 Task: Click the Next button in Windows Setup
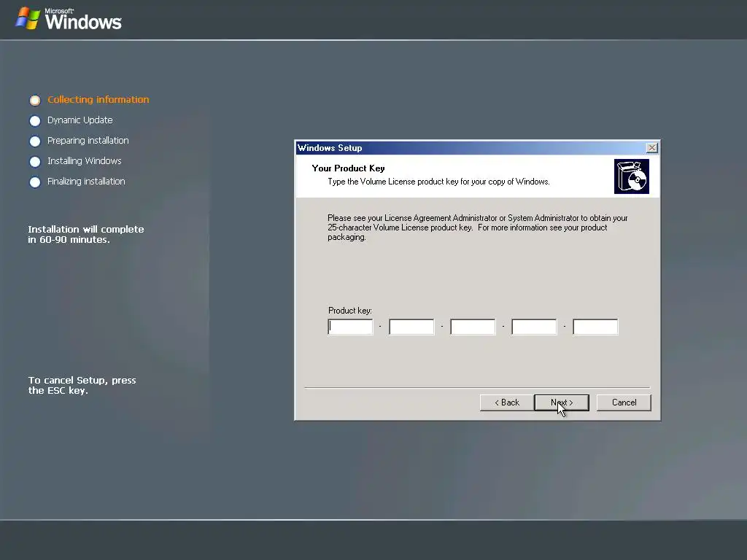tap(562, 402)
